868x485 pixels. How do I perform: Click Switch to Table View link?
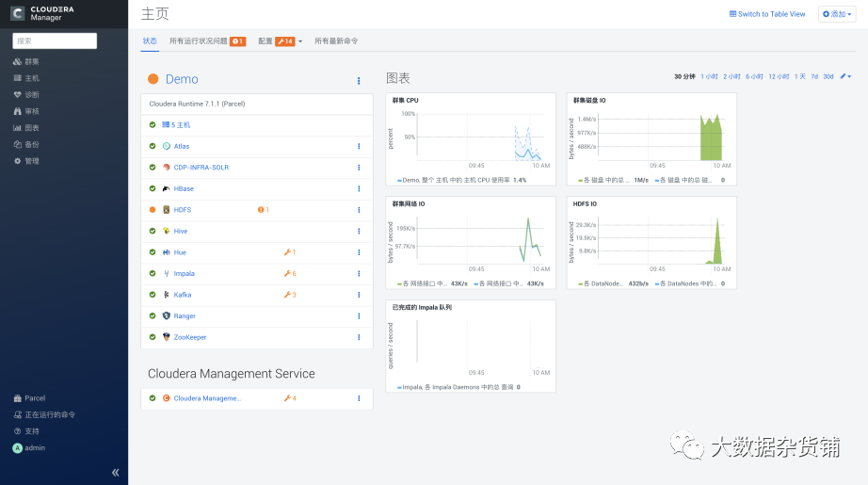767,14
